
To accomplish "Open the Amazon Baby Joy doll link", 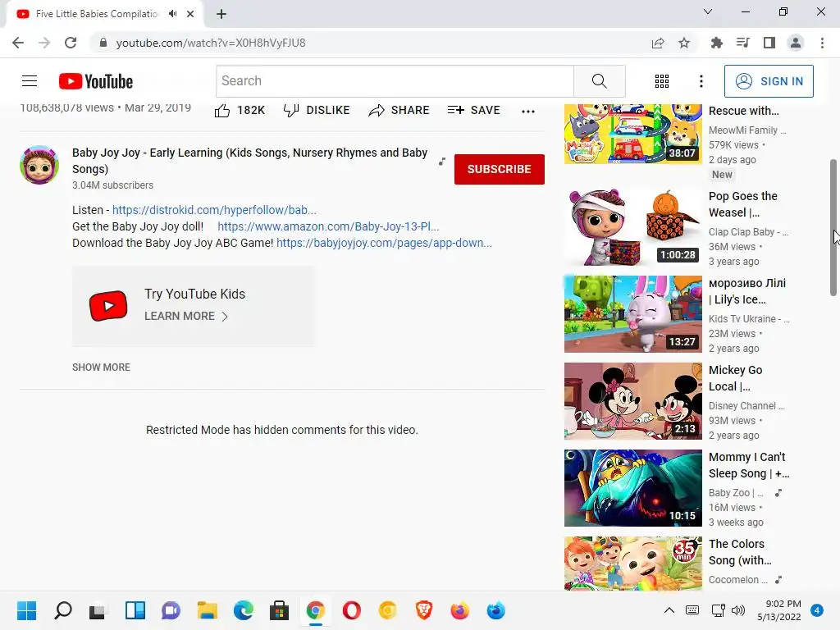I will coord(328,226).
